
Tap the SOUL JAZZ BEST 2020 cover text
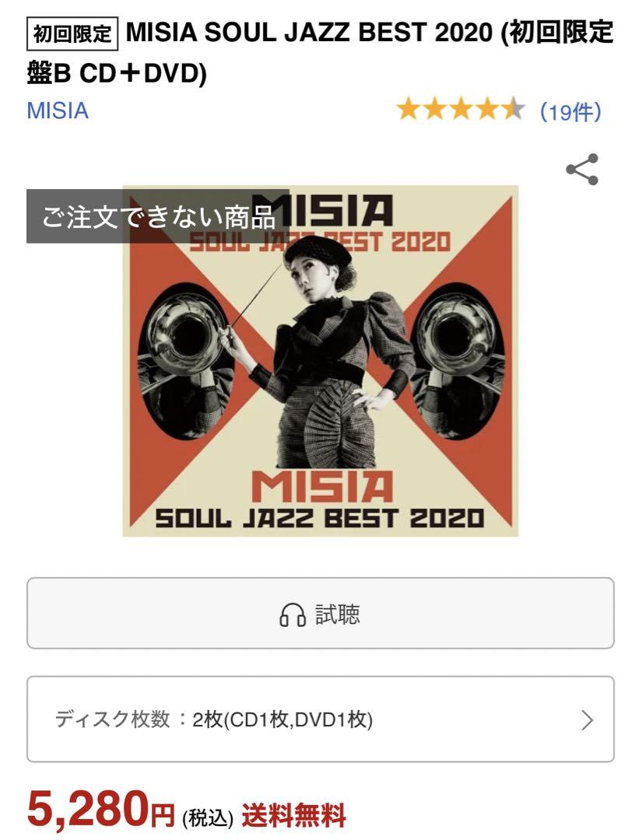click(x=319, y=519)
